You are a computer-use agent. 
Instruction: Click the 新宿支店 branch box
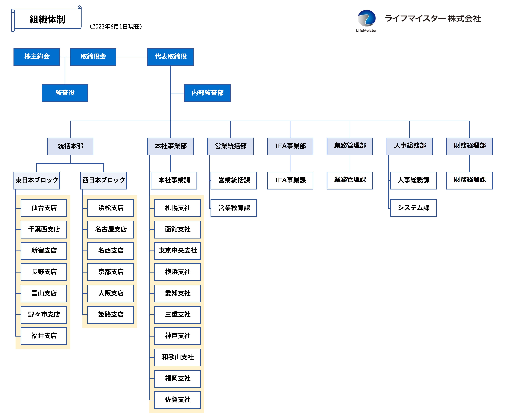point(44,251)
